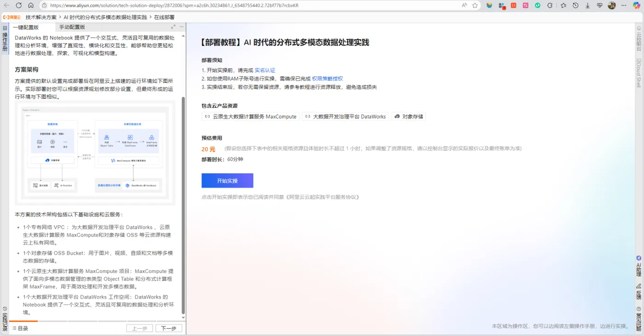Open the Downloads arrow icon
The width and height of the screenshot is (644, 336).
587,6
